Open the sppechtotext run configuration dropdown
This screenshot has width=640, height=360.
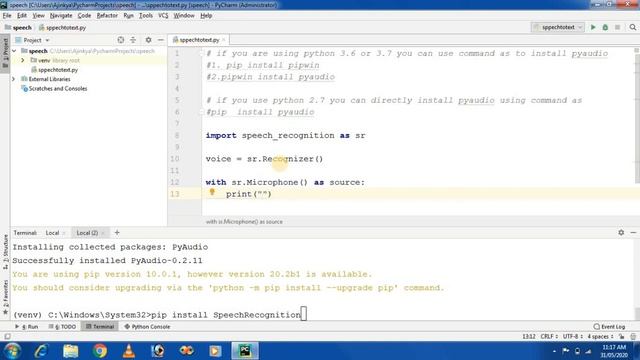point(558,27)
